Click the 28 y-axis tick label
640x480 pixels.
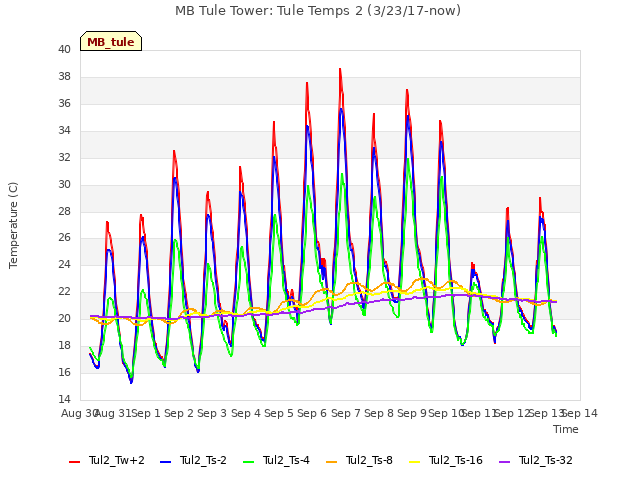point(64,211)
